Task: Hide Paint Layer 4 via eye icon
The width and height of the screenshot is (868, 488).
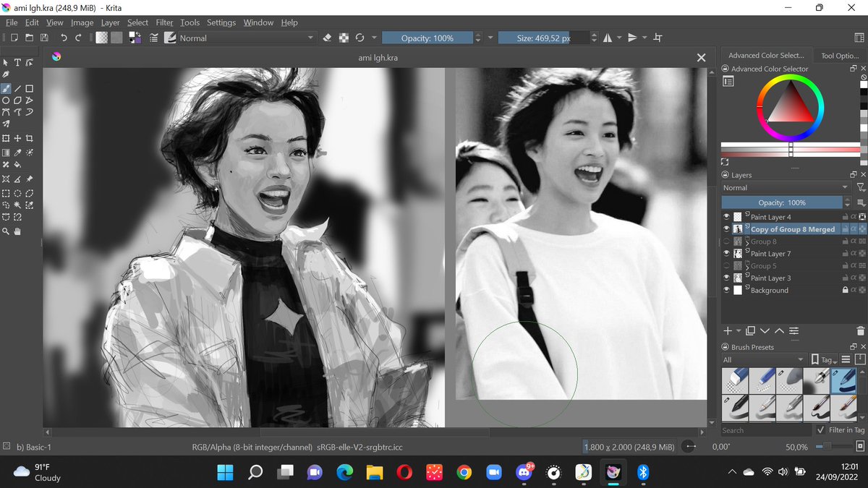Action: point(727,216)
